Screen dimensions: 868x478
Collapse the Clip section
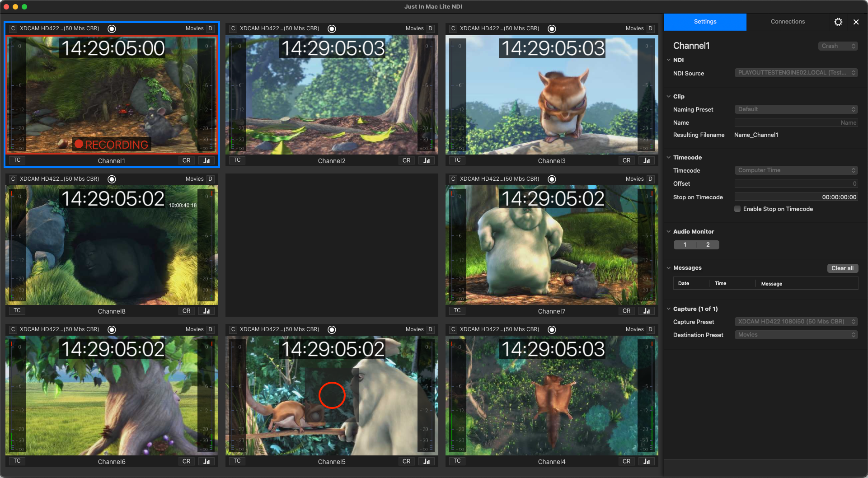click(x=669, y=96)
